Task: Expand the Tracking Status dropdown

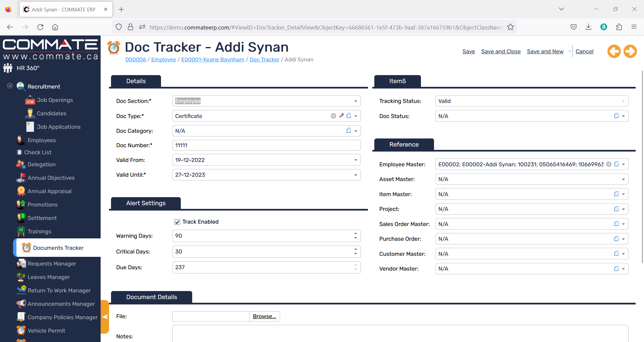Action: pos(623,101)
